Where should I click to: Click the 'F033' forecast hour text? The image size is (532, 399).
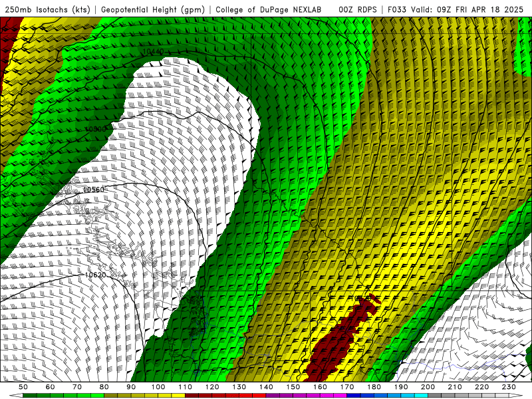[x=398, y=9]
